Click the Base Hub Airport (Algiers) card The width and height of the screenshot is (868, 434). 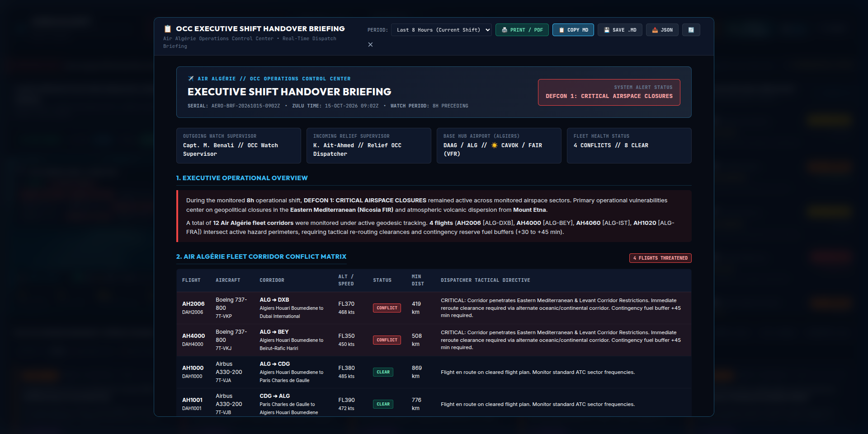(x=499, y=145)
